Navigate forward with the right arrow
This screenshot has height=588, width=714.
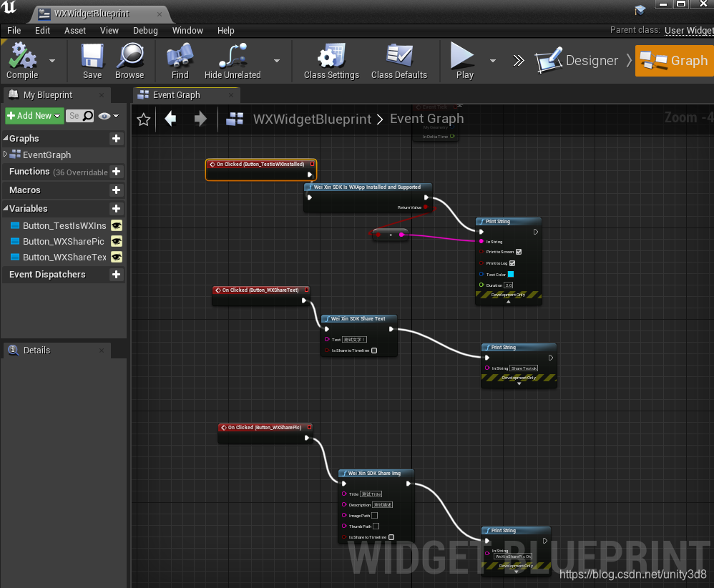pos(200,119)
